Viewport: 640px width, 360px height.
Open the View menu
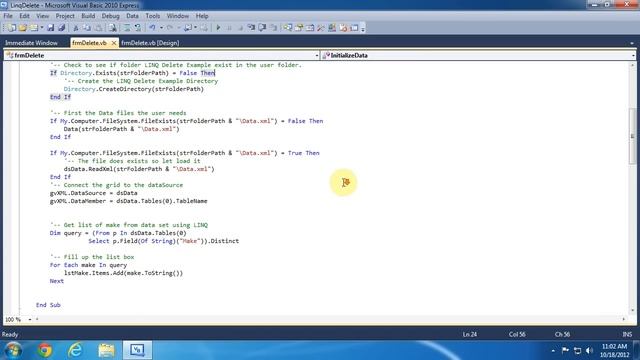point(42,16)
